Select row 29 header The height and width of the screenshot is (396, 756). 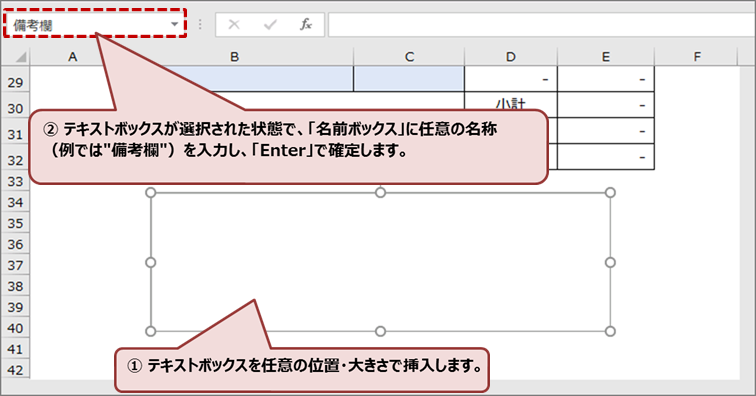coord(15,82)
